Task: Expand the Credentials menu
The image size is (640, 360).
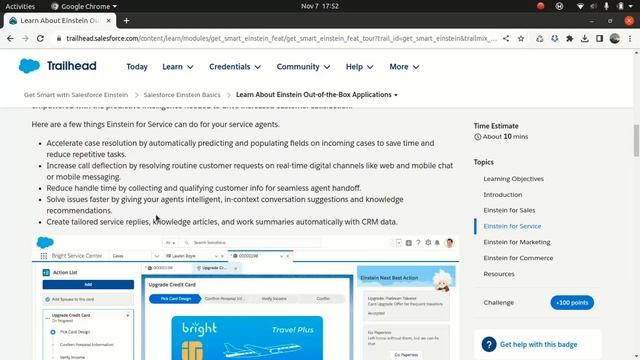Action: (235, 67)
